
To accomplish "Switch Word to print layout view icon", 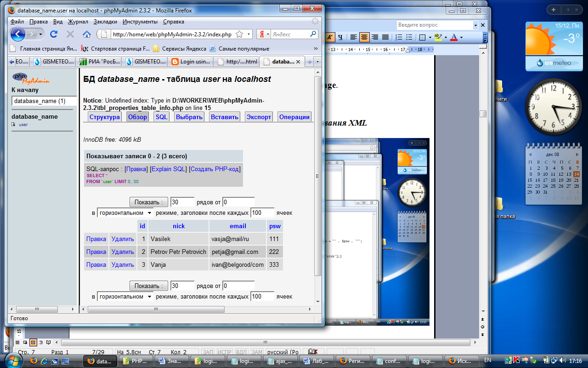I will point(33,342).
